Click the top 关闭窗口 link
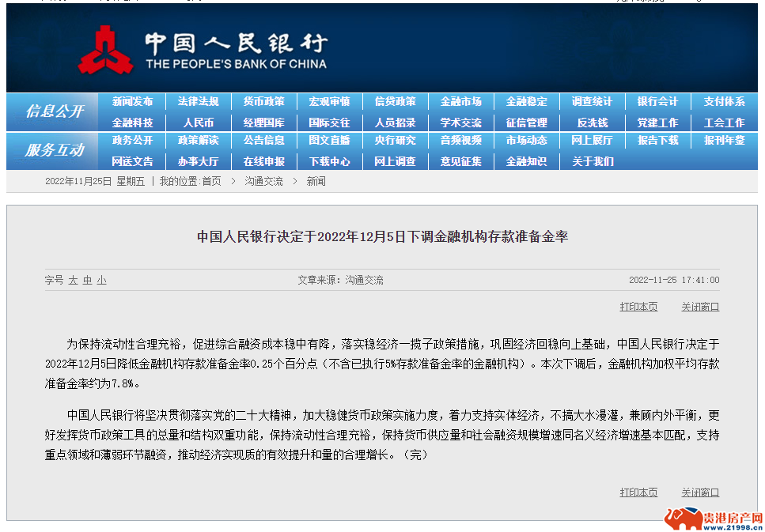The width and height of the screenshot is (765, 532). point(700,307)
